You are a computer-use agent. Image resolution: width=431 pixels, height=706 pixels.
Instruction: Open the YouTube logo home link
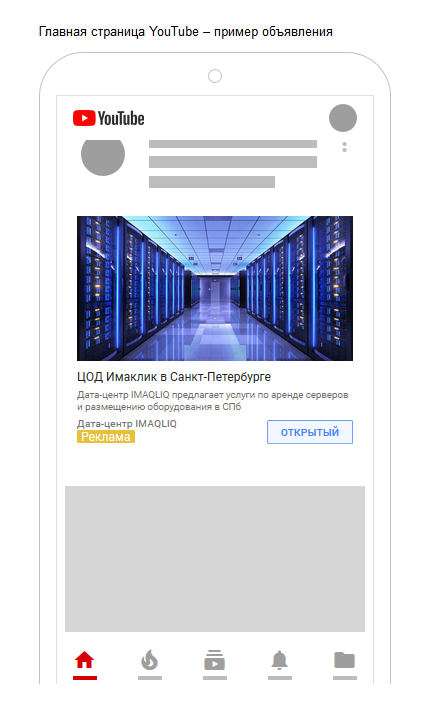(109, 118)
